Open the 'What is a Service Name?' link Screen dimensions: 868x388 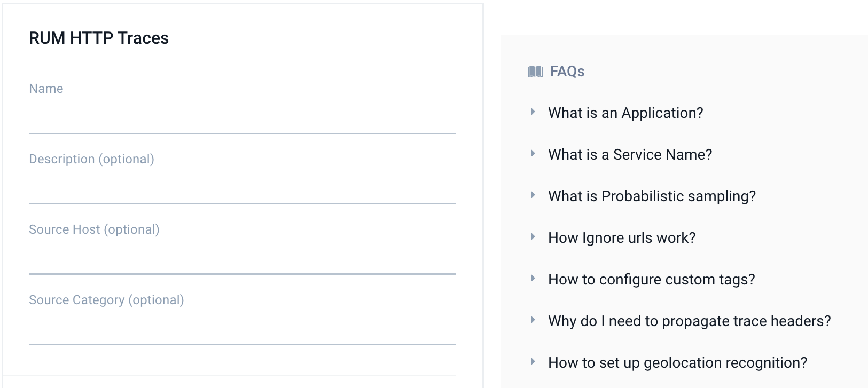[x=630, y=154]
